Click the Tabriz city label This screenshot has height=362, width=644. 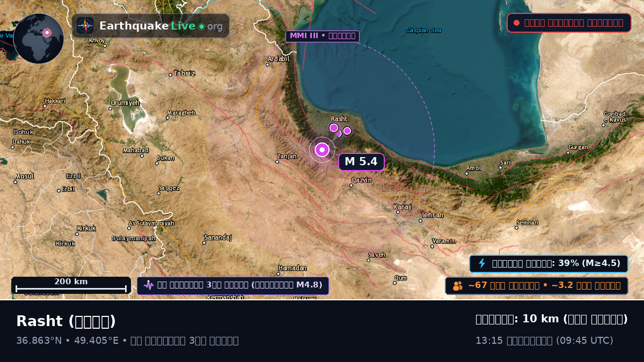185,73
